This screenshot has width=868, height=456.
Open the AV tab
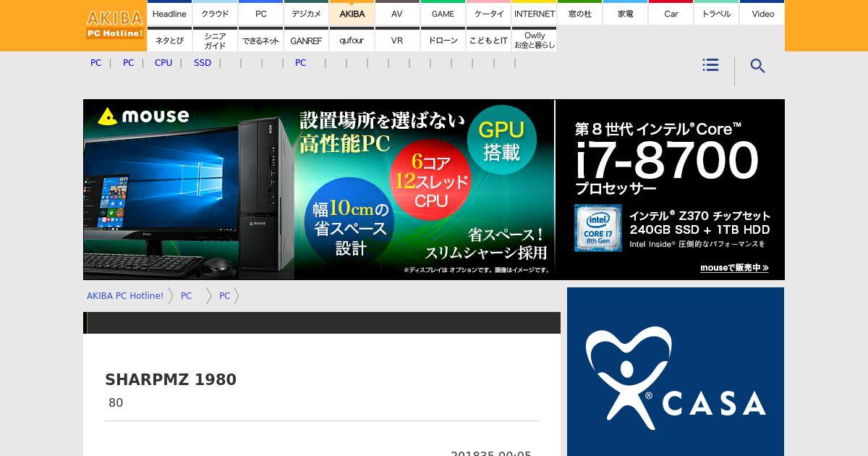pos(397,14)
